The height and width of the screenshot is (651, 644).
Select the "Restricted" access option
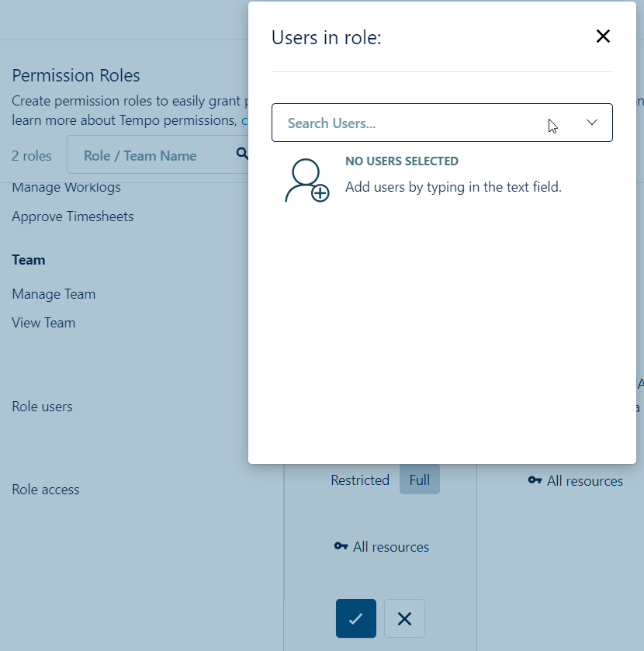click(360, 480)
